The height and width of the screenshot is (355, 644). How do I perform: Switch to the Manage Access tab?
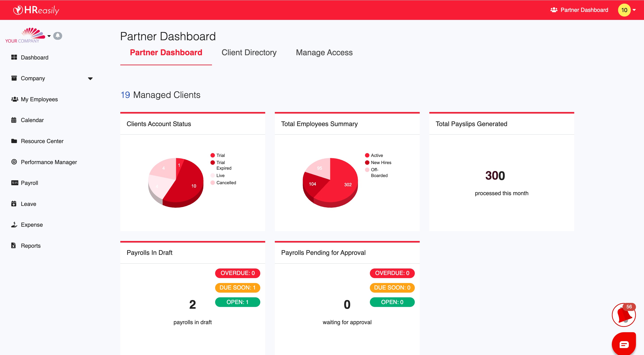324,53
